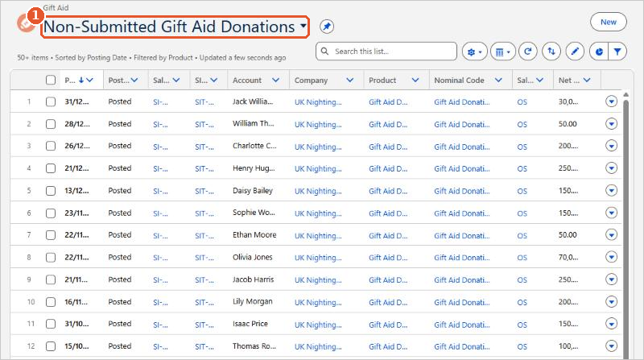Open Gift Aid Donati... code for Ethan Moore
The width and height of the screenshot is (644, 360).
click(462, 235)
